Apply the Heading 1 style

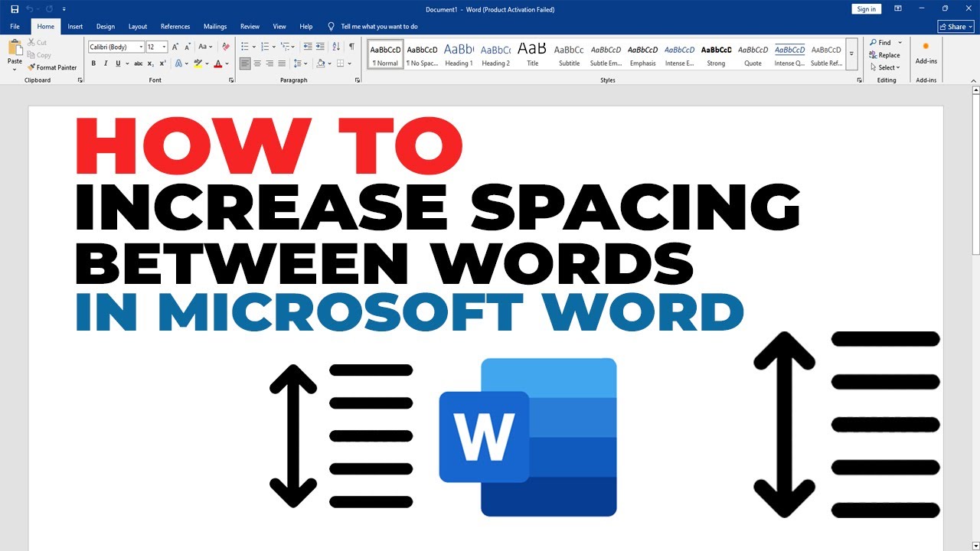[x=459, y=54]
